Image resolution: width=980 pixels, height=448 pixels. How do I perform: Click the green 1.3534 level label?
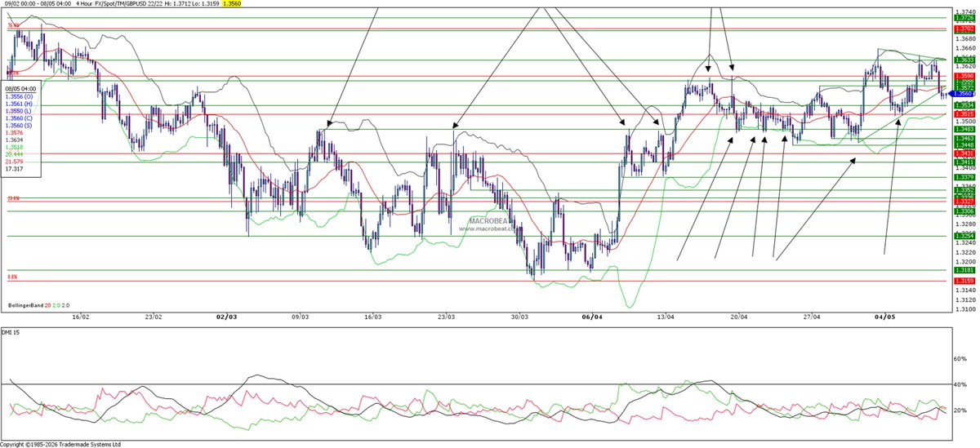click(964, 105)
